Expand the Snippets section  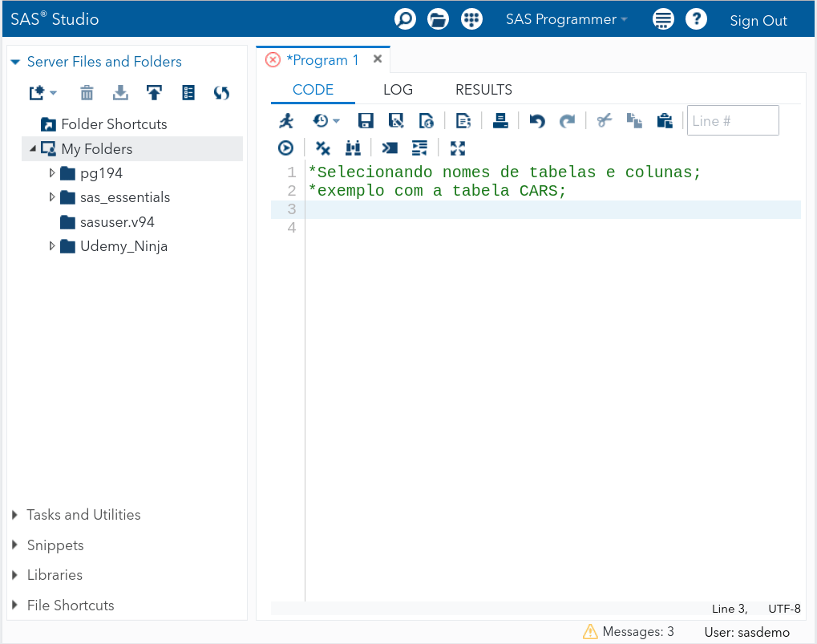click(14, 545)
